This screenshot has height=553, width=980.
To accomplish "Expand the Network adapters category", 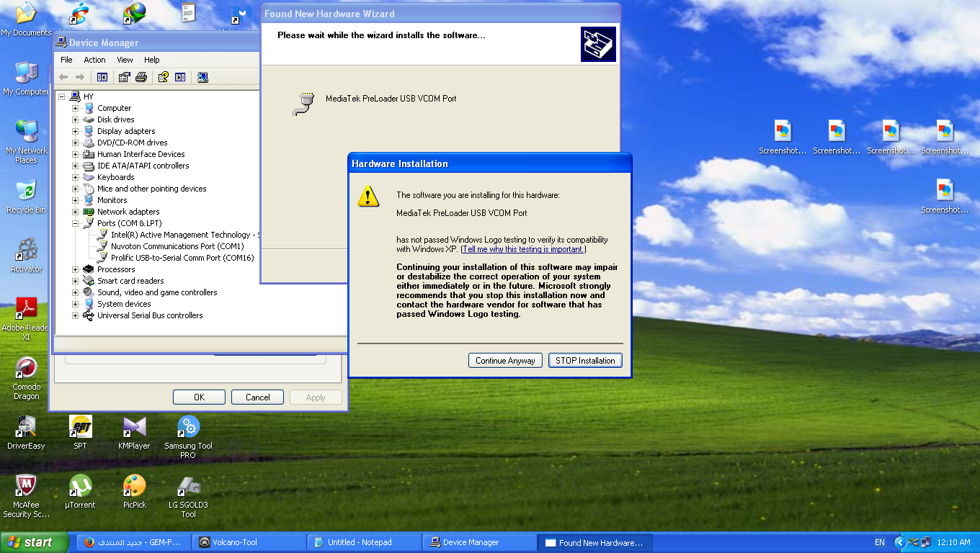I will (x=75, y=212).
